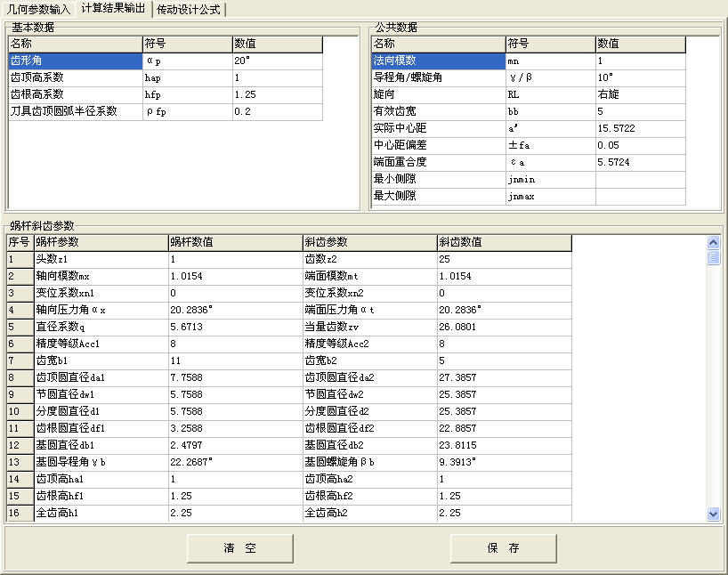Select the 齿形角 row in 基本数据

point(166,61)
